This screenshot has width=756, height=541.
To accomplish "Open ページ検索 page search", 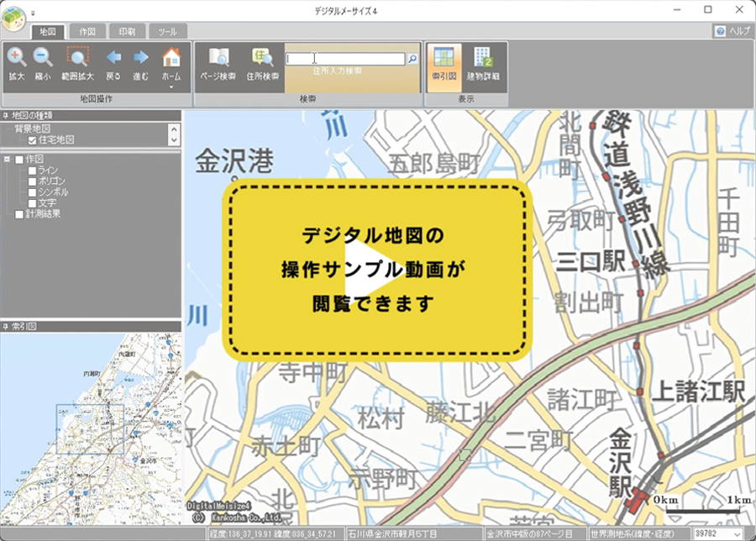I will [x=219, y=59].
